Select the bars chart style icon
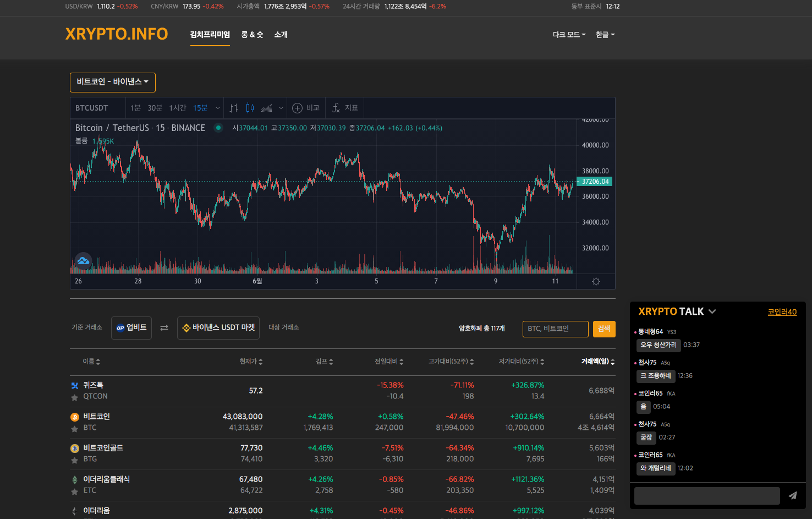Screen dimensions: 812x519 click(x=234, y=108)
